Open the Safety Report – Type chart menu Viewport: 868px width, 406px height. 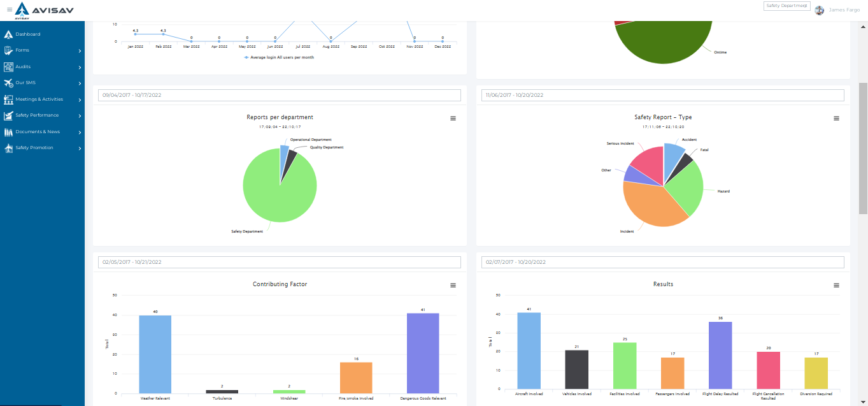coord(836,119)
